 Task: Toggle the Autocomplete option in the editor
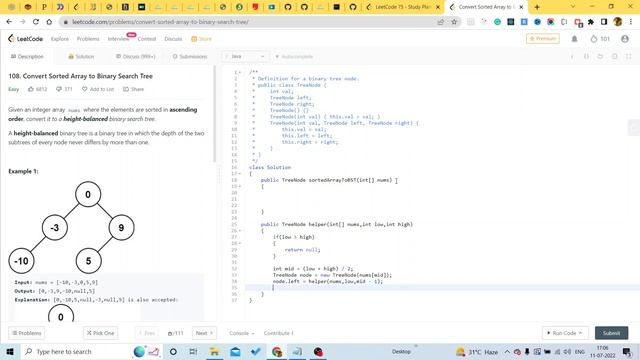coord(294,56)
